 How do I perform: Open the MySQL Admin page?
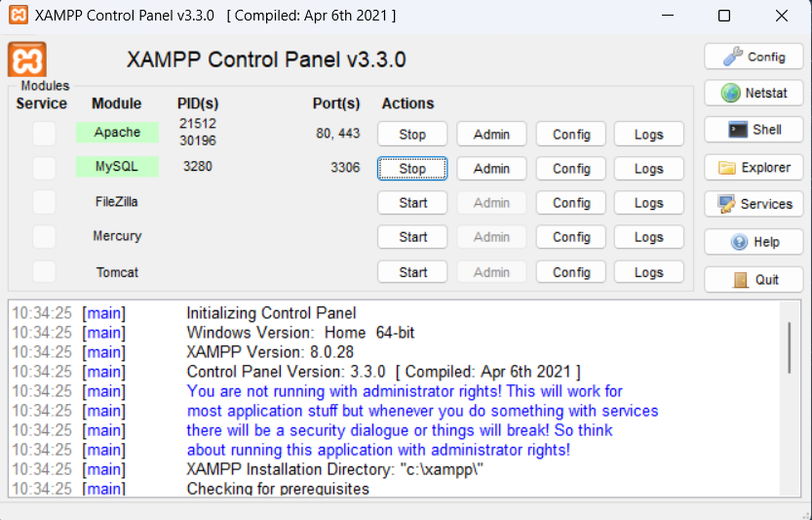click(491, 169)
